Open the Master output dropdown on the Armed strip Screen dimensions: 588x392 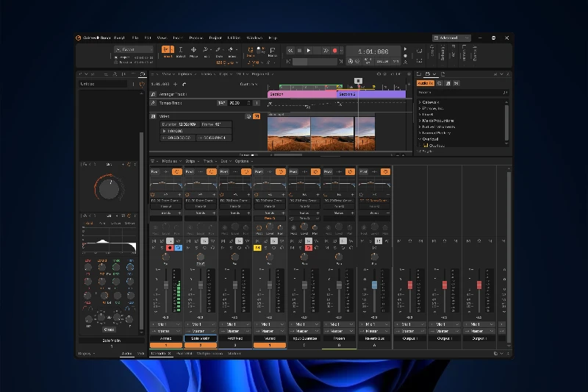click(165, 331)
